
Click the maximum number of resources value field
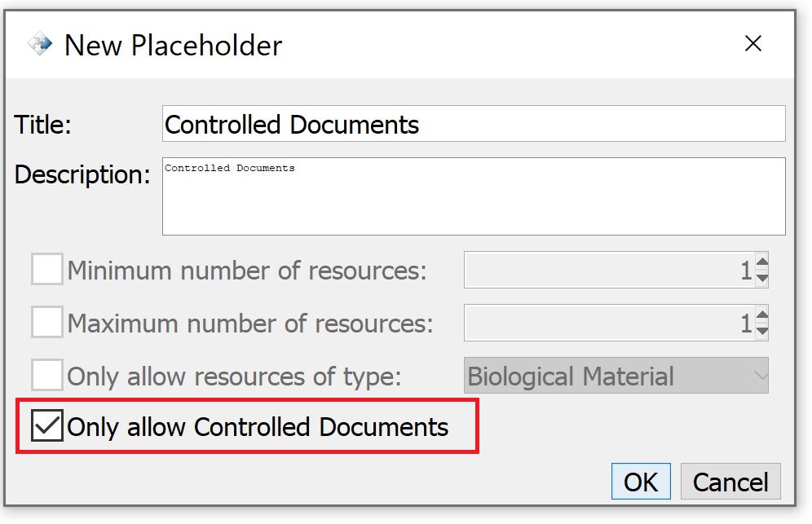tap(608, 324)
